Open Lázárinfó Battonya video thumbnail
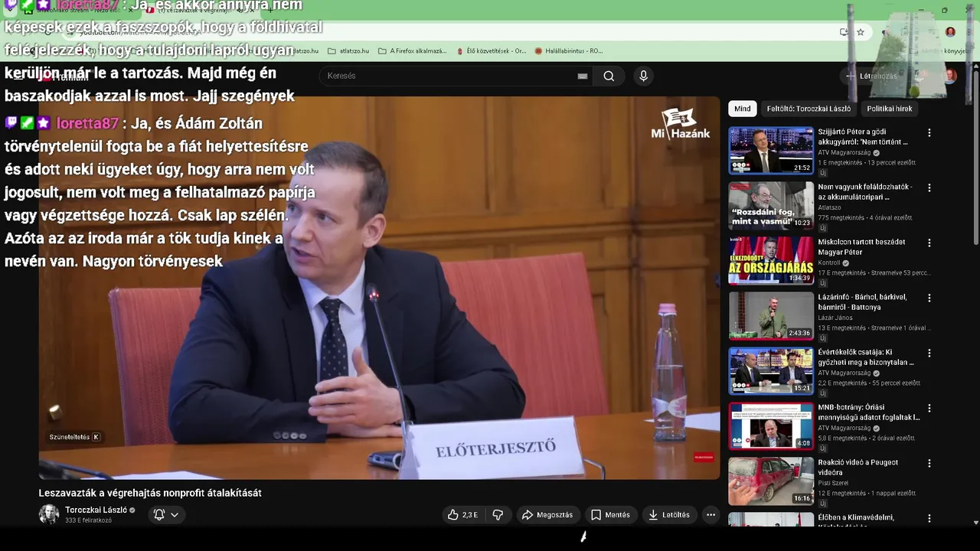980x551 pixels. pos(771,316)
